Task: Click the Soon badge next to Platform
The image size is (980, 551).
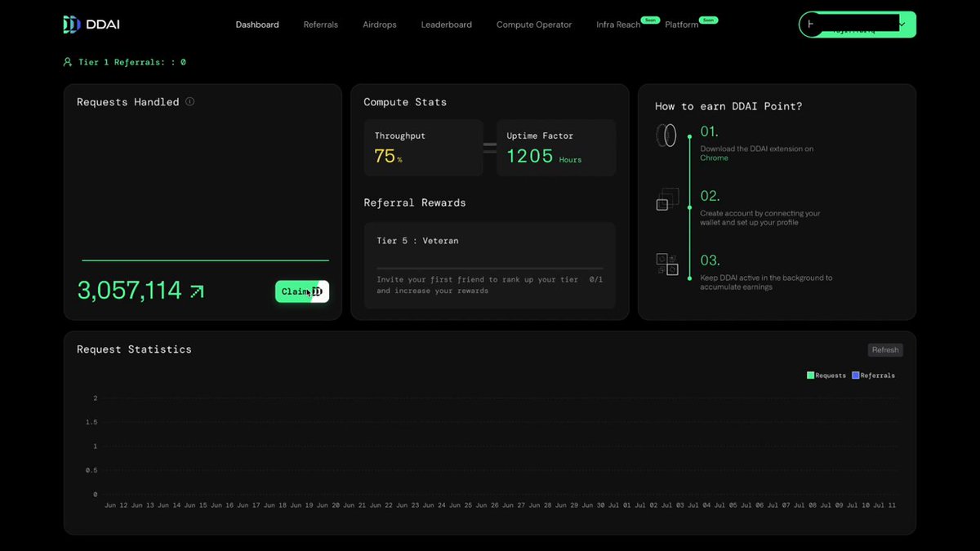Action: 709,20
